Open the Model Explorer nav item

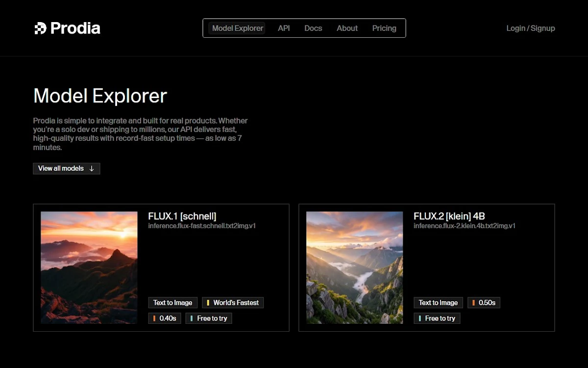237,28
